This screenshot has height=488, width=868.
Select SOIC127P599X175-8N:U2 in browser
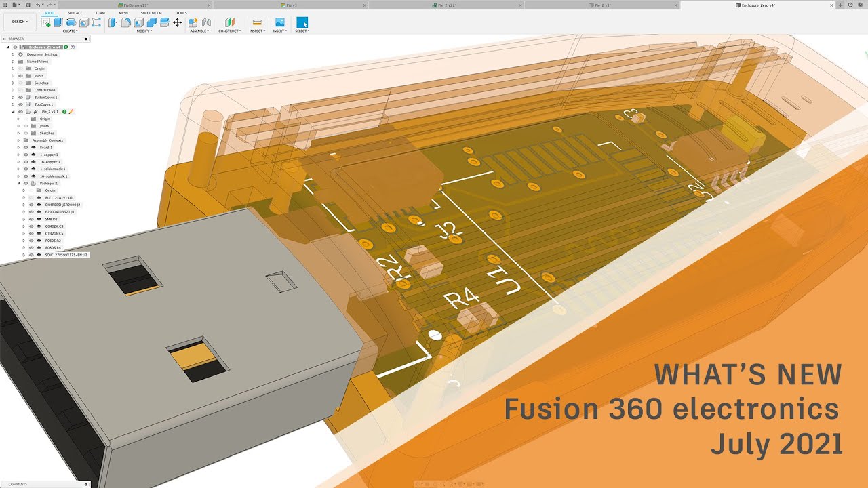[x=66, y=255]
